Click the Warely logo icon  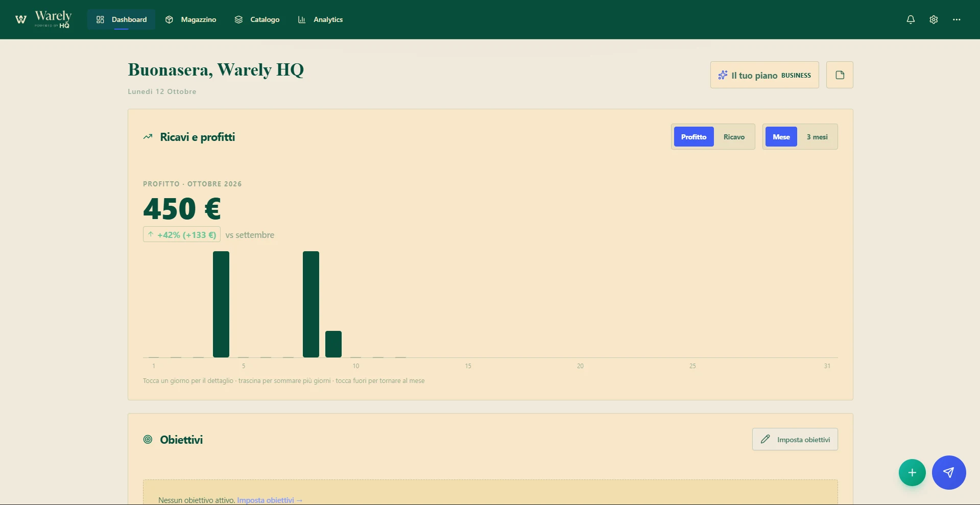[21, 19]
